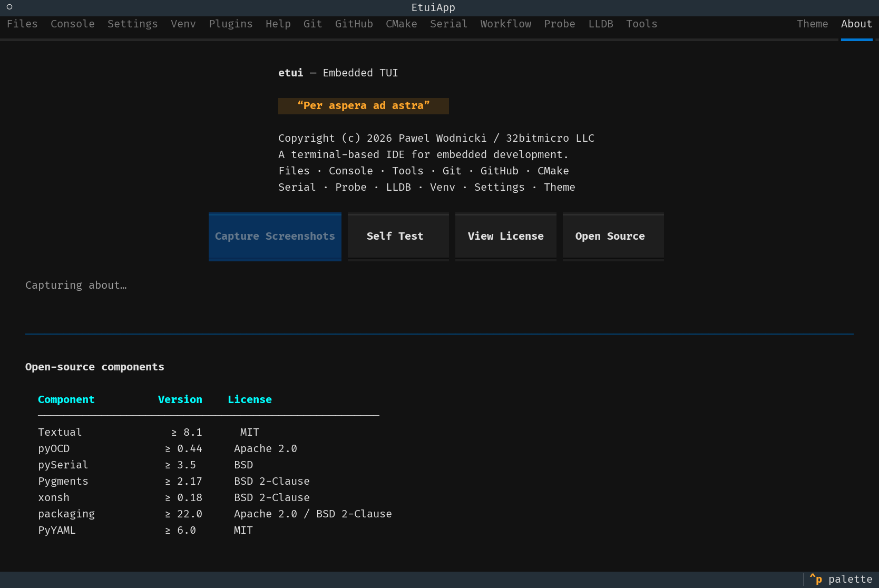Screen dimensions: 879x588
Task: Open the command palette in the footer
Action: (841, 580)
